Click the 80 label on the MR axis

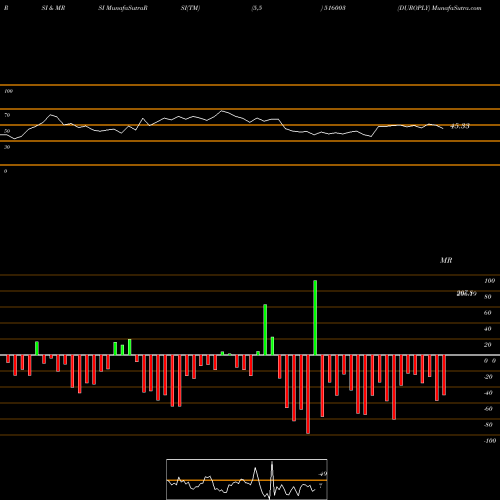coord(488,297)
